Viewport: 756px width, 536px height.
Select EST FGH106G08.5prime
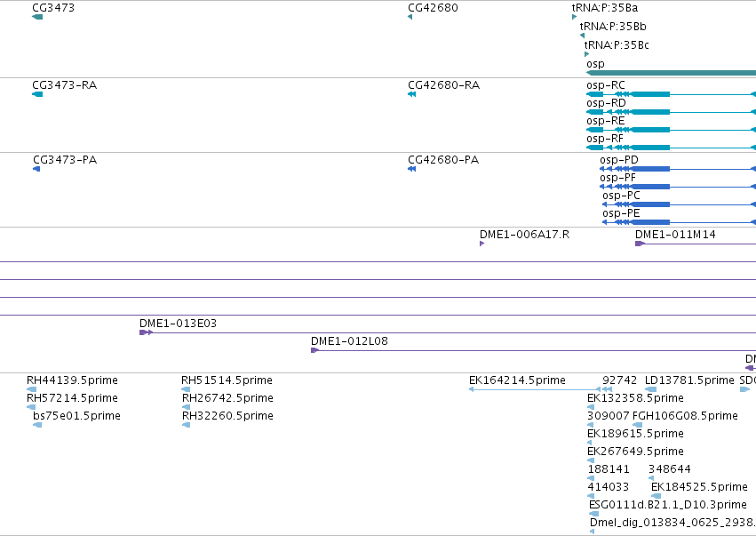point(637,425)
